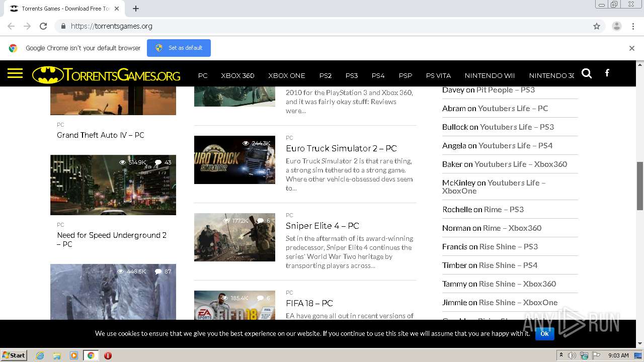Viewport: 644px width, 362px height.
Task: Click the Euro Truck Simulator 2 thumbnail
Action: click(x=234, y=160)
